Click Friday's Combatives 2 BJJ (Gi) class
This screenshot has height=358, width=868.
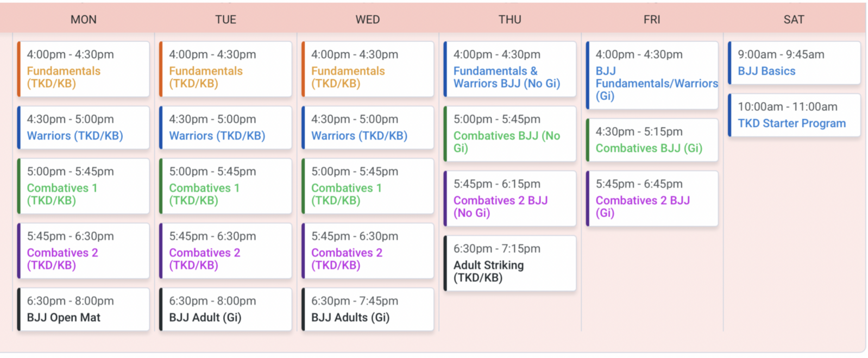pos(652,198)
